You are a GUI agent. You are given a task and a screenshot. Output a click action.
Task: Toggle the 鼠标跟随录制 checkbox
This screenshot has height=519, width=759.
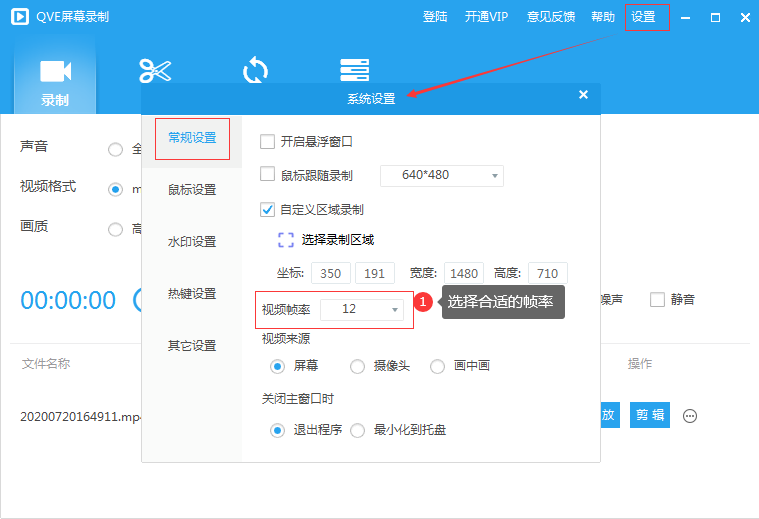(x=267, y=174)
